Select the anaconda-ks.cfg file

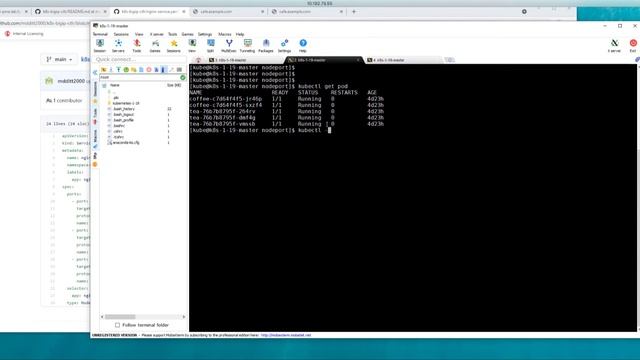click(126, 143)
